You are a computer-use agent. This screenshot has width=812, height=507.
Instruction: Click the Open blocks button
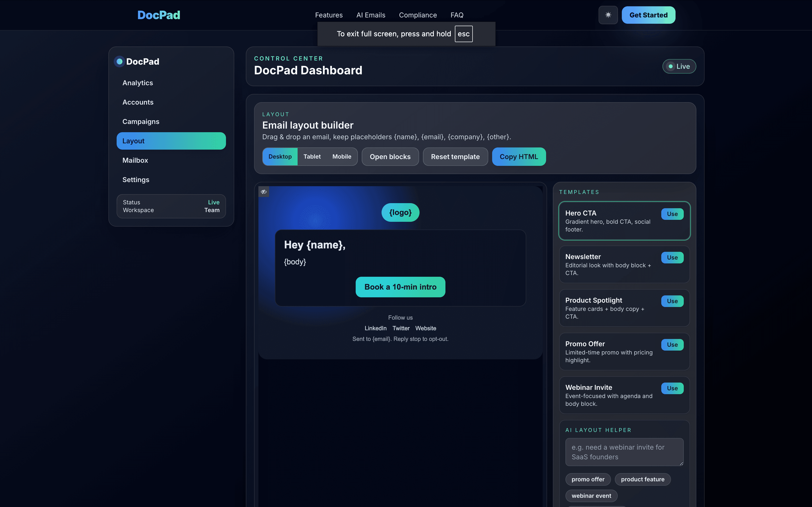pyautogui.click(x=390, y=157)
